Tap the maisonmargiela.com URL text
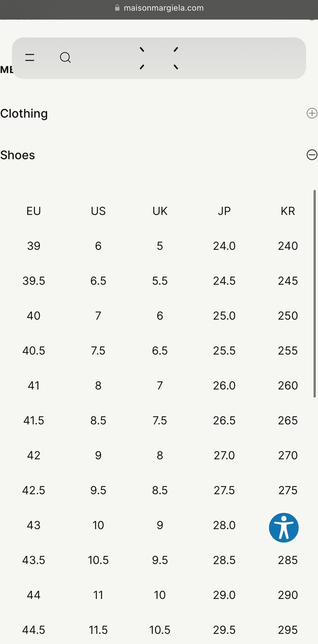 point(163,8)
